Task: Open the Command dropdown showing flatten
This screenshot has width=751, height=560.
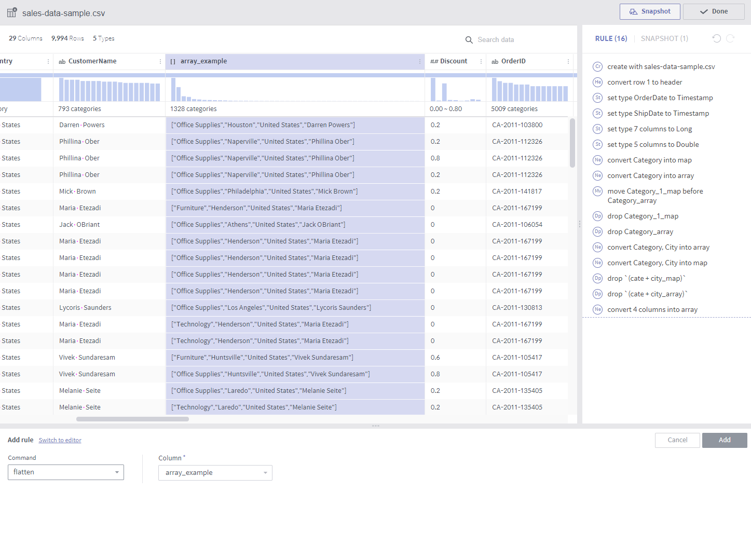Action: pos(66,472)
